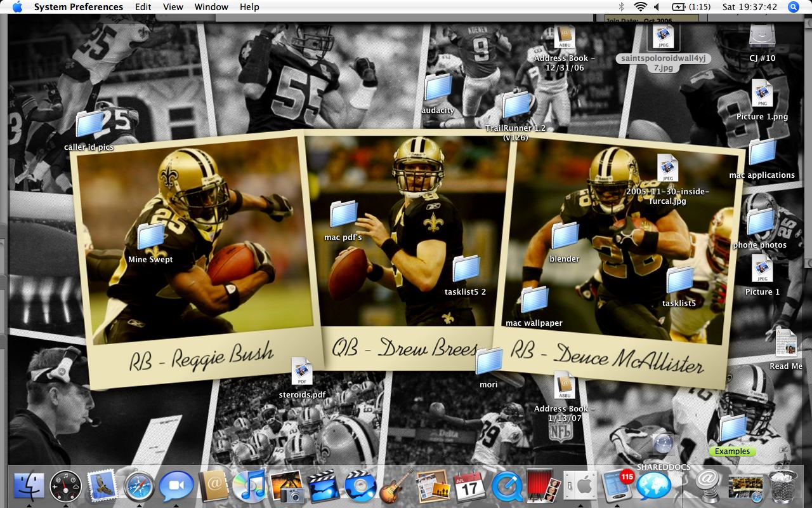Open the Trash in the dock

click(783, 486)
